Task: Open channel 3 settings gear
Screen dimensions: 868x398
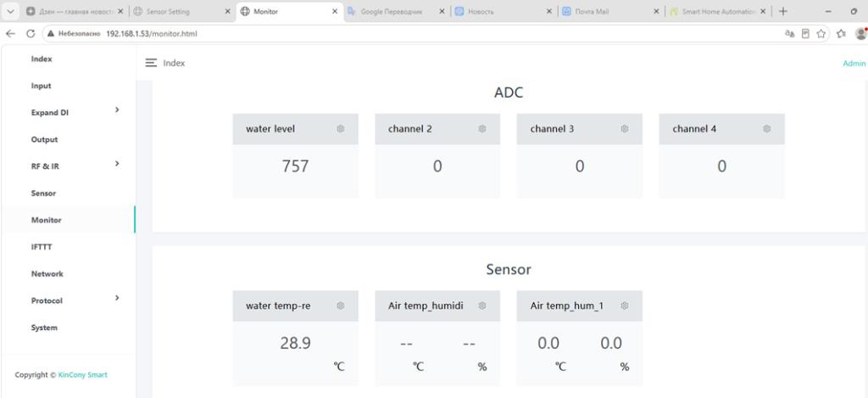Action: click(625, 129)
